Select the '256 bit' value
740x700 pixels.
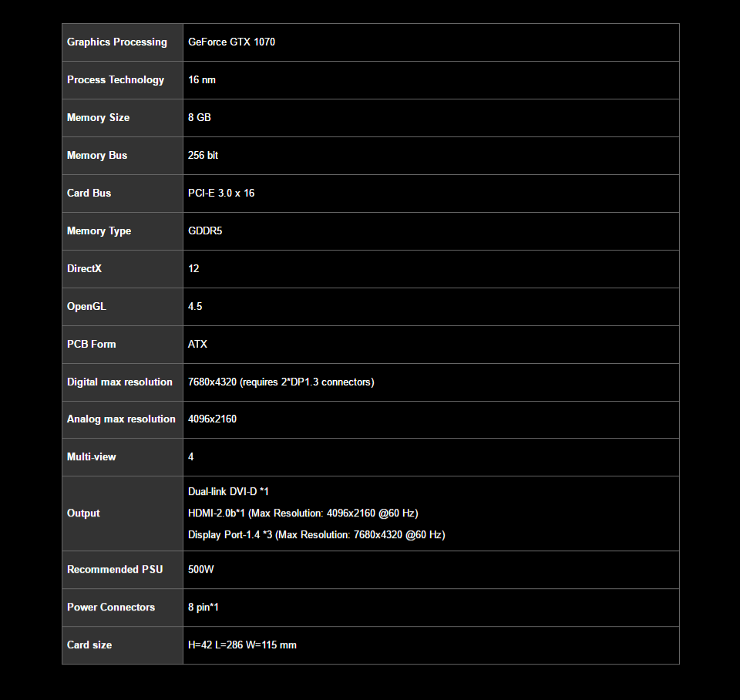click(203, 155)
